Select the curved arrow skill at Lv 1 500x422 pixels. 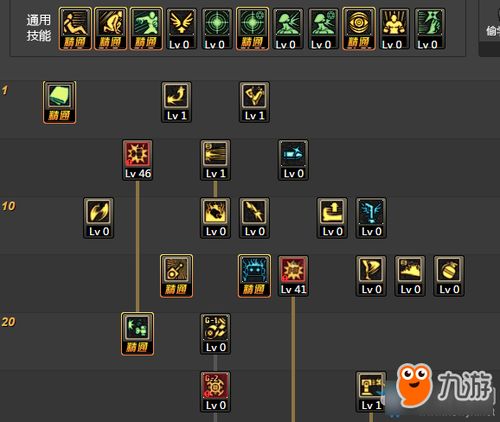[176, 102]
